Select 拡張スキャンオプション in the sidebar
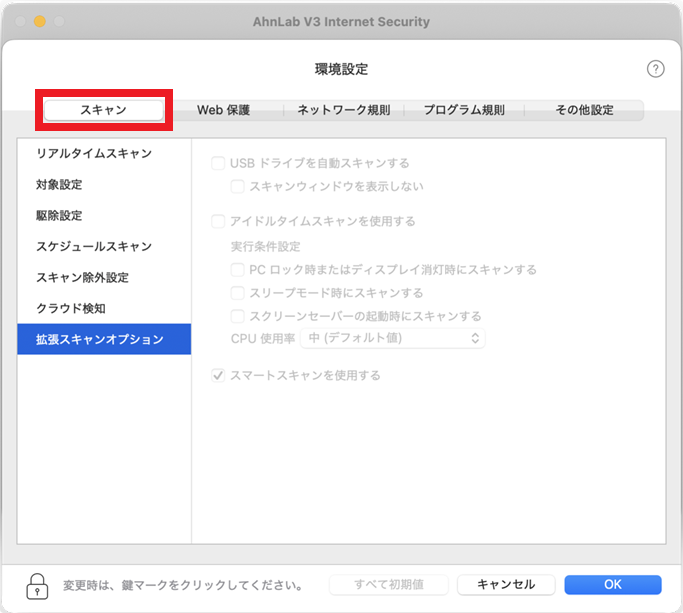The width and height of the screenshot is (683, 613). pos(104,339)
